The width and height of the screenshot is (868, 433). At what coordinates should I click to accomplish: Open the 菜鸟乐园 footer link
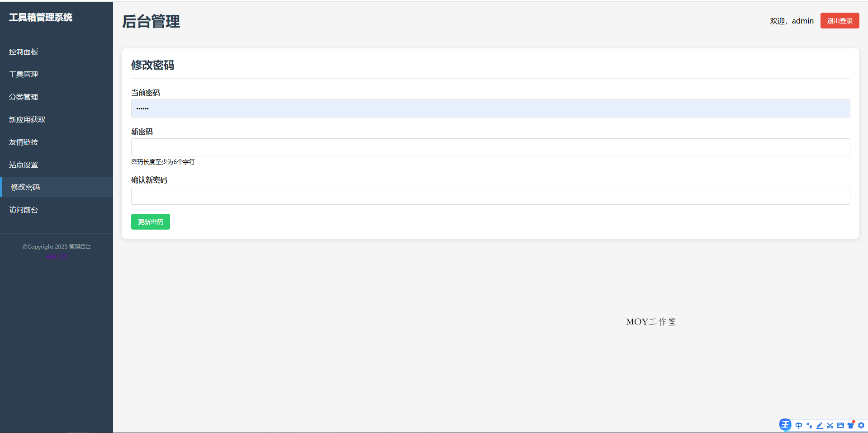pyautogui.click(x=57, y=257)
